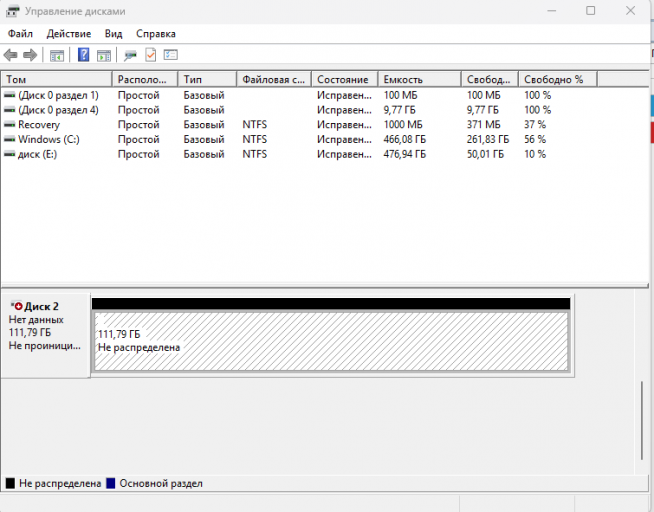Viewport: 654px width, 512px height.
Task: Select the Windows (C:) volume name
Action: (49, 139)
